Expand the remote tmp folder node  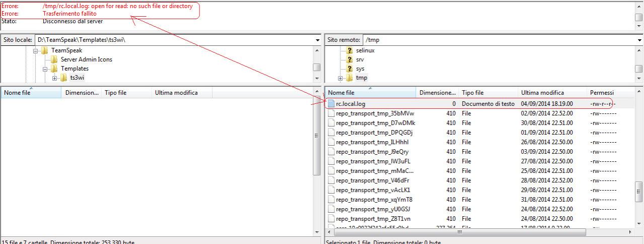click(340, 78)
